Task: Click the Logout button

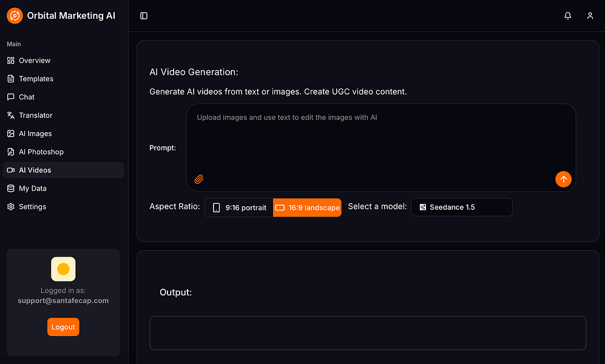Action: pyautogui.click(x=63, y=327)
